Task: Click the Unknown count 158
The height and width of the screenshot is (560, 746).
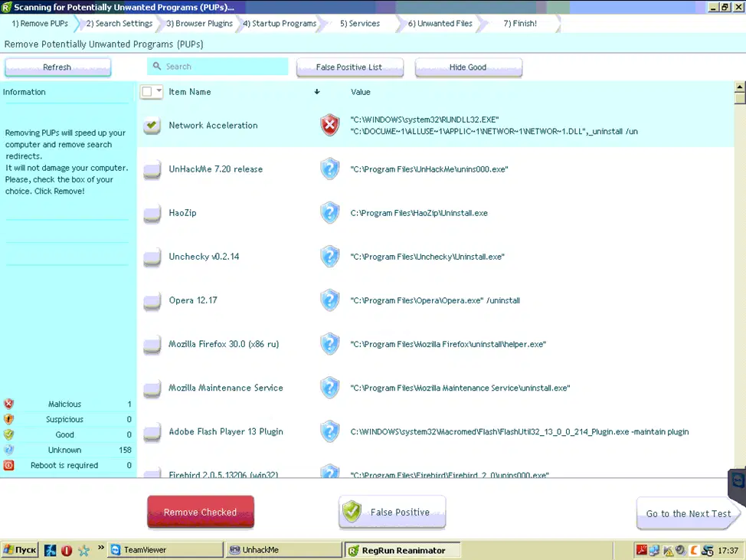Action: click(x=125, y=450)
